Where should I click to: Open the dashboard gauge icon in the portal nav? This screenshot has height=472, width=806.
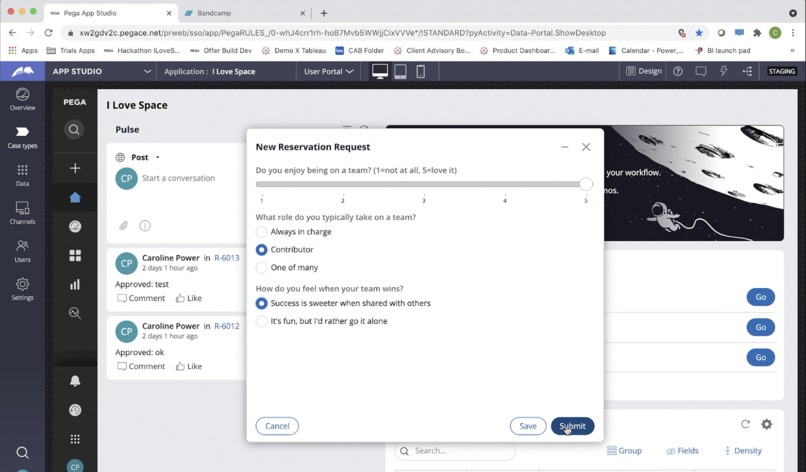(75, 226)
